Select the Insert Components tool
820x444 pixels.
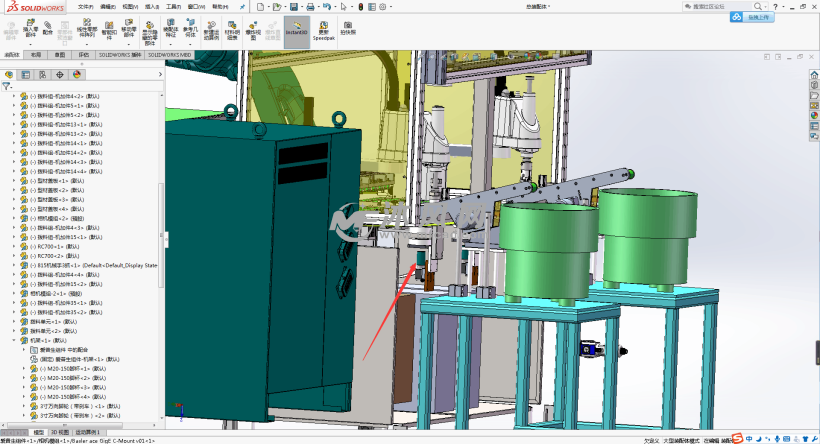pyautogui.click(x=30, y=26)
